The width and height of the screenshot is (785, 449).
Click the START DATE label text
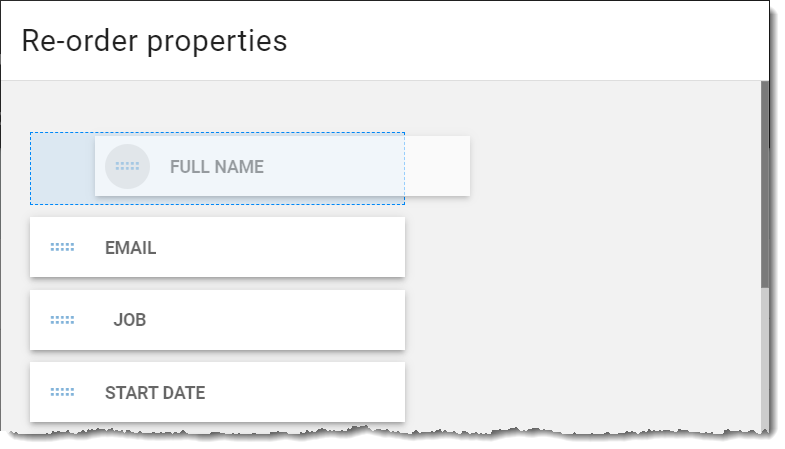click(x=155, y=393)
